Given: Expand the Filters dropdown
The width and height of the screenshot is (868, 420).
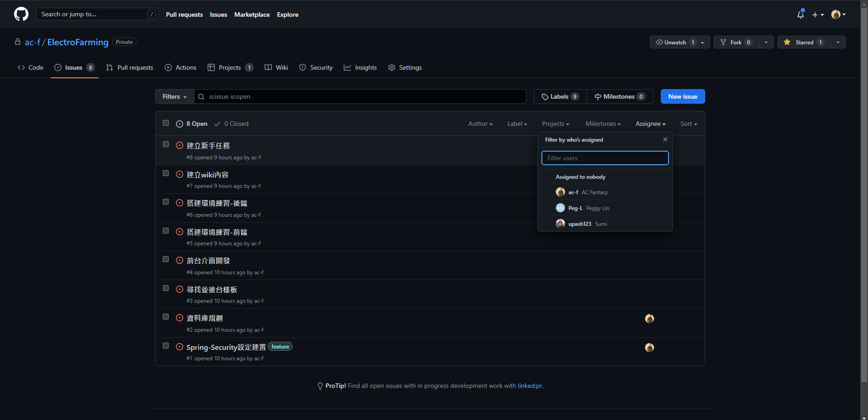Looking at the screenshot, I should click(175, 96).
